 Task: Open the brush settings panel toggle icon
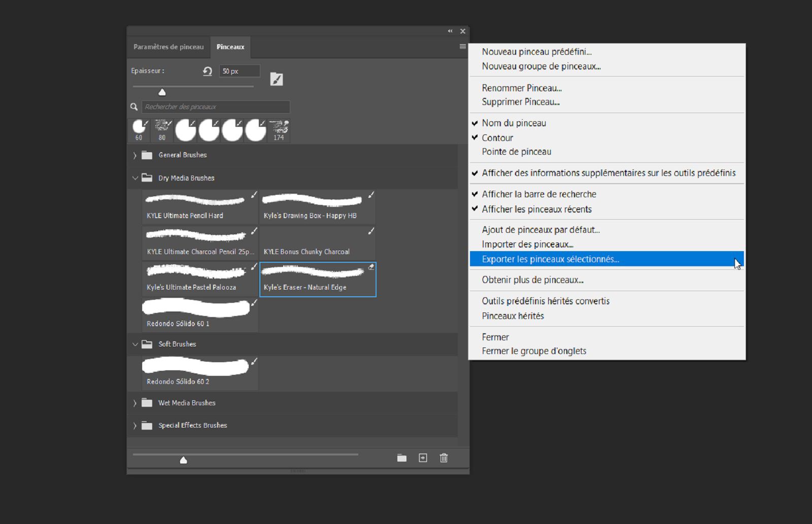tap(277, 79)
